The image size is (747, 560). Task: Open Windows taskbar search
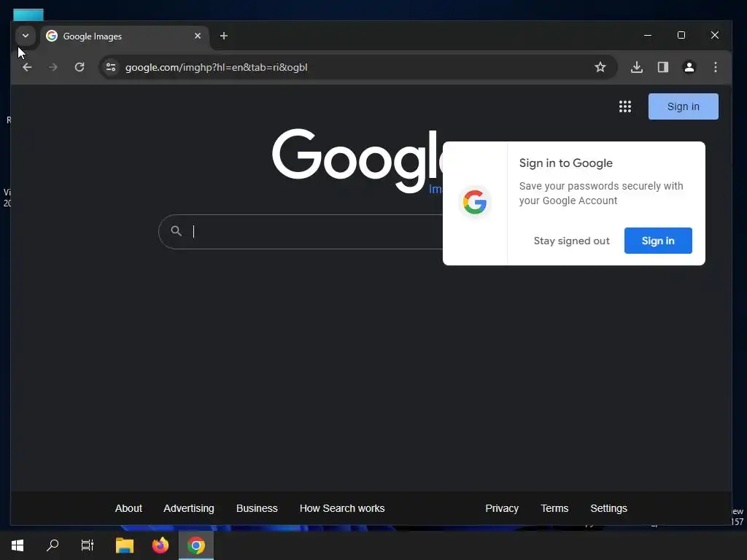click(x=53, y=545)
